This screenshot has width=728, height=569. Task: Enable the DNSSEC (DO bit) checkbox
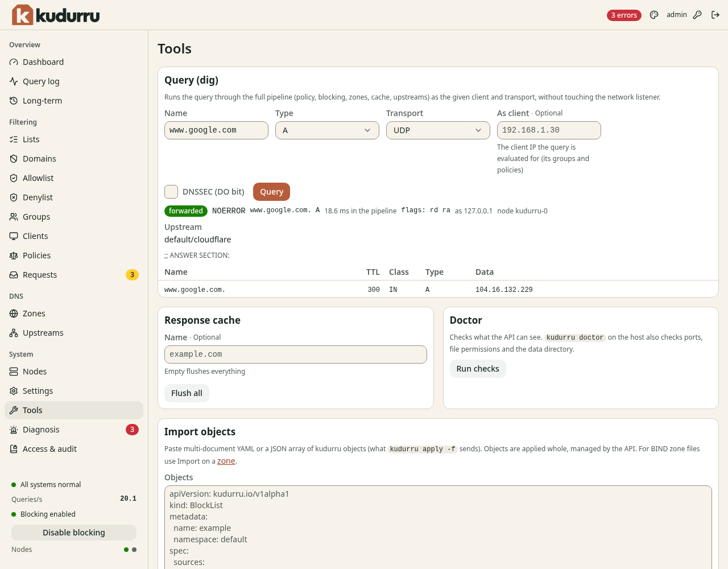point(171,192)
